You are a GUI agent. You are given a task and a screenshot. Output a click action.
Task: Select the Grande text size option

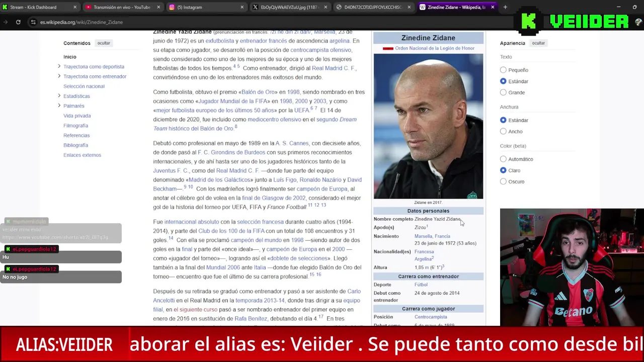[x=503, y=93]
